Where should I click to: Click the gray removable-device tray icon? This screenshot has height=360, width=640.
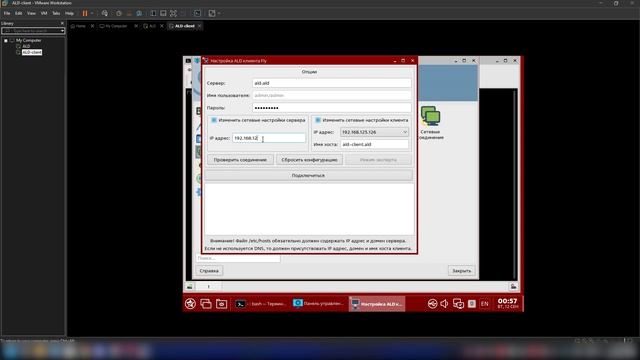pyautogui.click(x=471, y=304)
